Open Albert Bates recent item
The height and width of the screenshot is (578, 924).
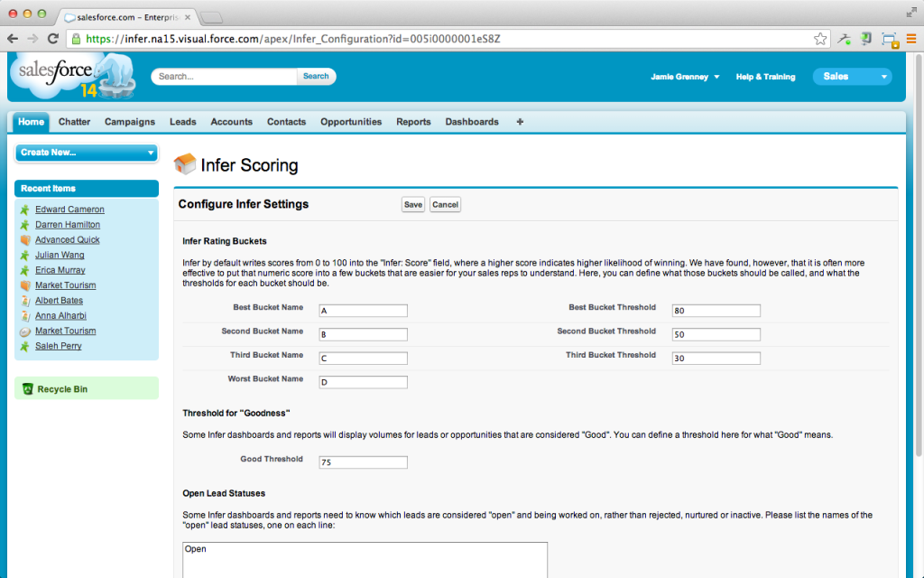coord(59,301)
